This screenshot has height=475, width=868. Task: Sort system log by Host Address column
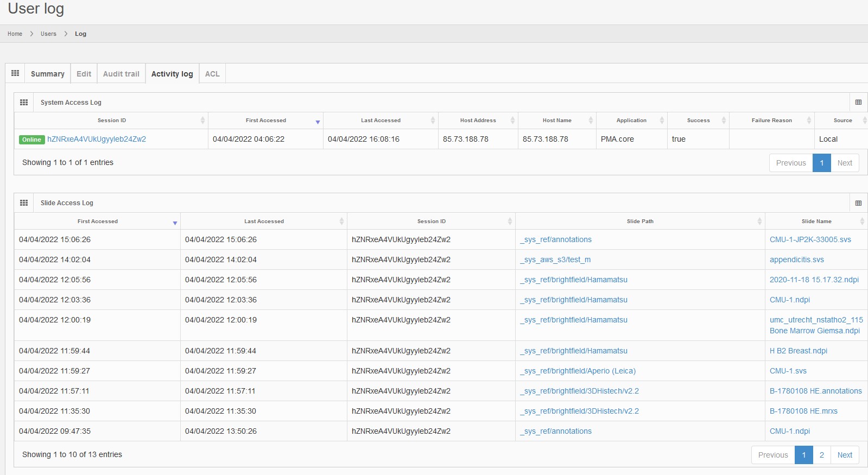(x=478, y=121)
